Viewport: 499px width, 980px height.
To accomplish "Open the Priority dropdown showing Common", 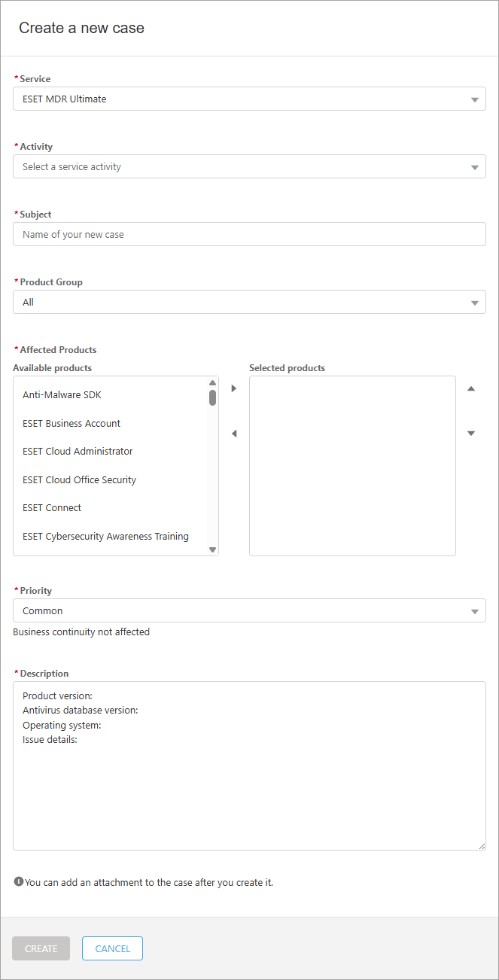I will pos(249,610).
